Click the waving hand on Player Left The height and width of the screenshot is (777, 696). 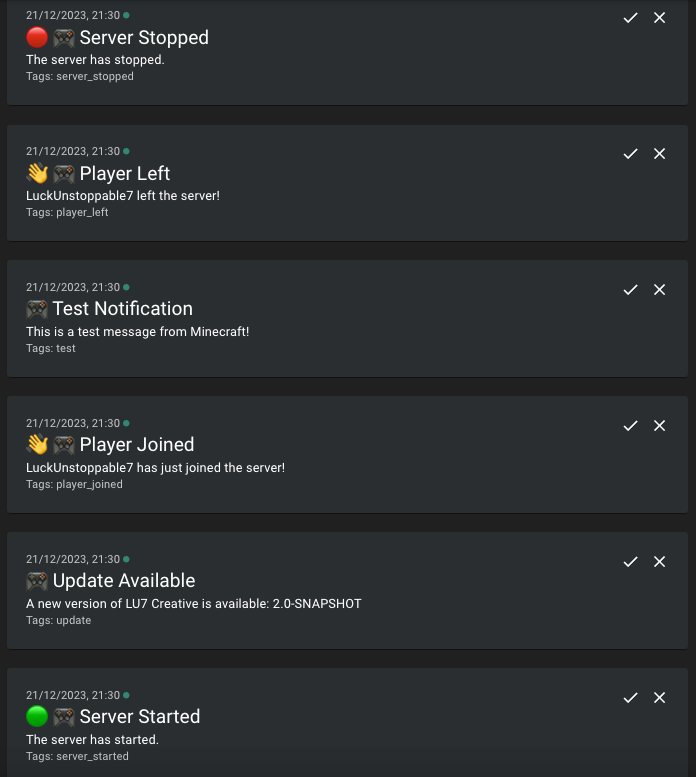(37, 173)
